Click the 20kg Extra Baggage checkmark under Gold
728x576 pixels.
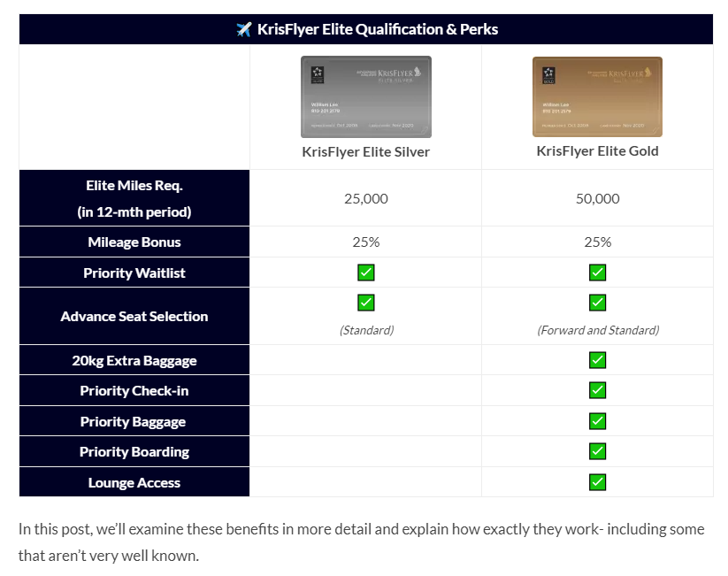tap(598, 360)
